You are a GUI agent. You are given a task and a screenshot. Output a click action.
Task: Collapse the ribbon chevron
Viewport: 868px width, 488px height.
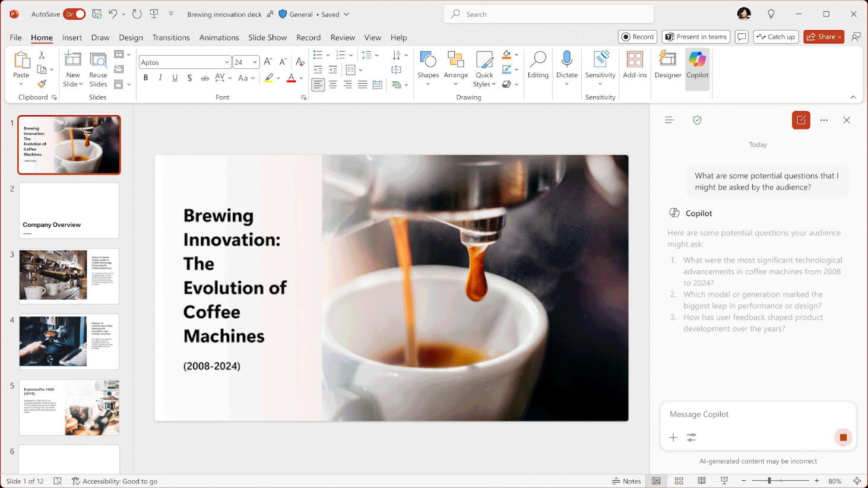click(853, 97)
